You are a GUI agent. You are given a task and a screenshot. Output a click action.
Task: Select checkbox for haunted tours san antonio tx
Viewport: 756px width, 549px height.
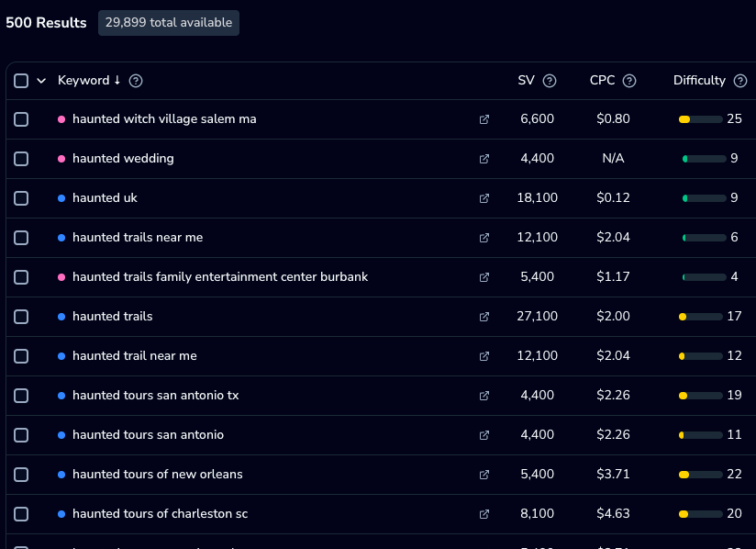(x=21, y=396)
